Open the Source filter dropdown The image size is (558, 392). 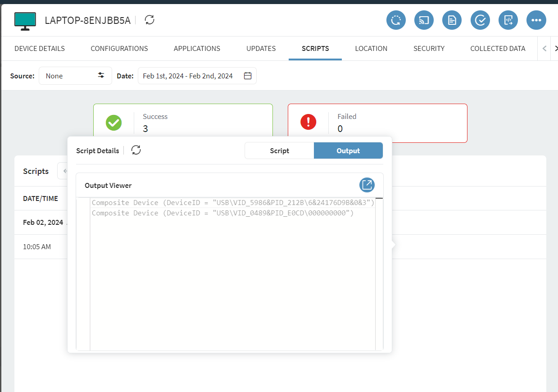click(x=75, y=76)
